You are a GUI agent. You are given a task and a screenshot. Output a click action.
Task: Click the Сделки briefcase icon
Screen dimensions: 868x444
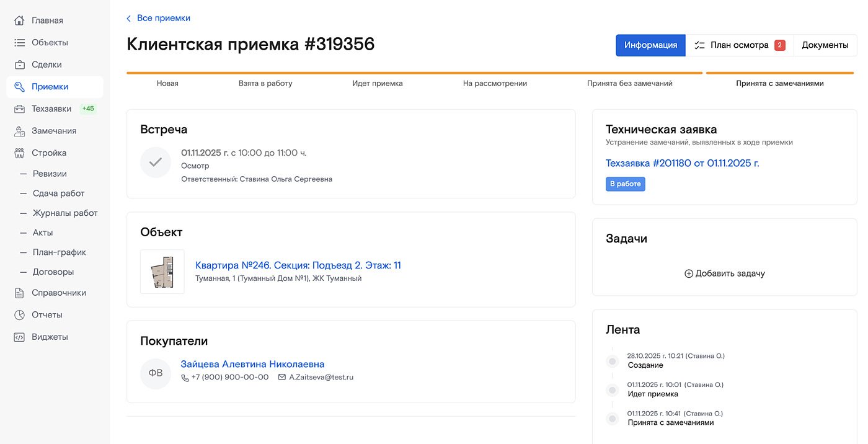pyautogui.click(x=19, y=64)
